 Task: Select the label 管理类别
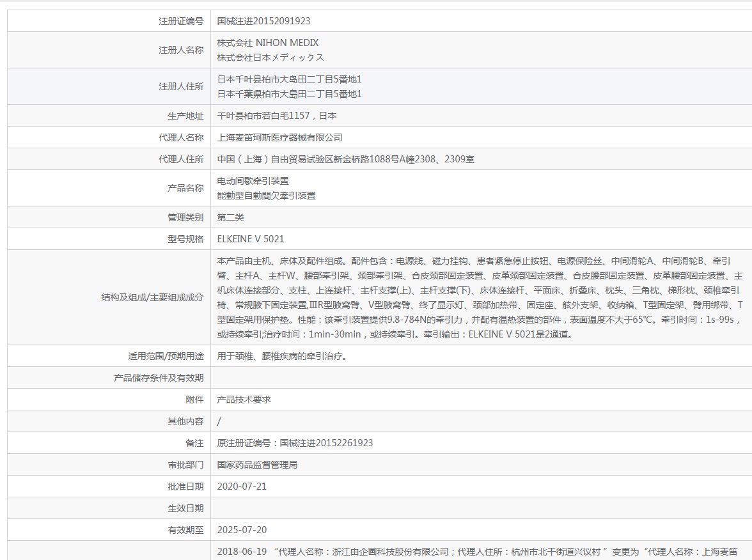(185, 217)
